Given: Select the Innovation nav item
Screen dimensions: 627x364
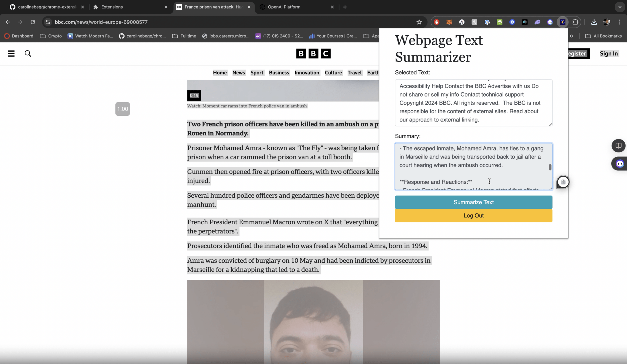Looking at the screenshot, I should point(307,73).
